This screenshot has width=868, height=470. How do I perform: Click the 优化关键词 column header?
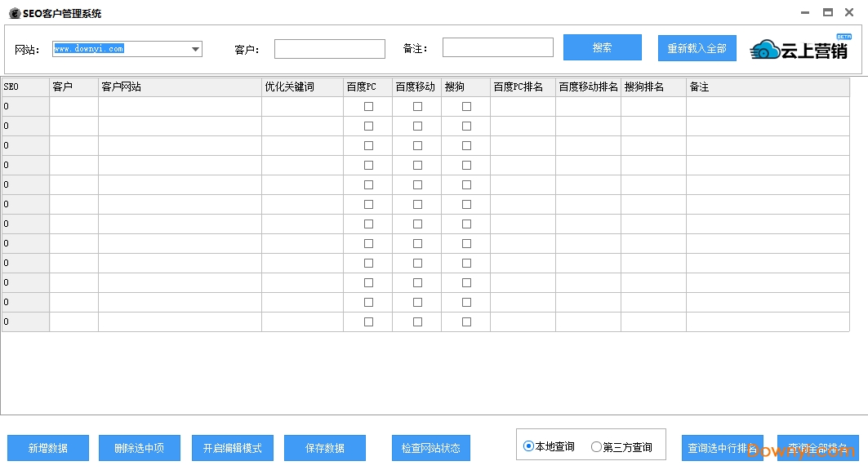302,86
